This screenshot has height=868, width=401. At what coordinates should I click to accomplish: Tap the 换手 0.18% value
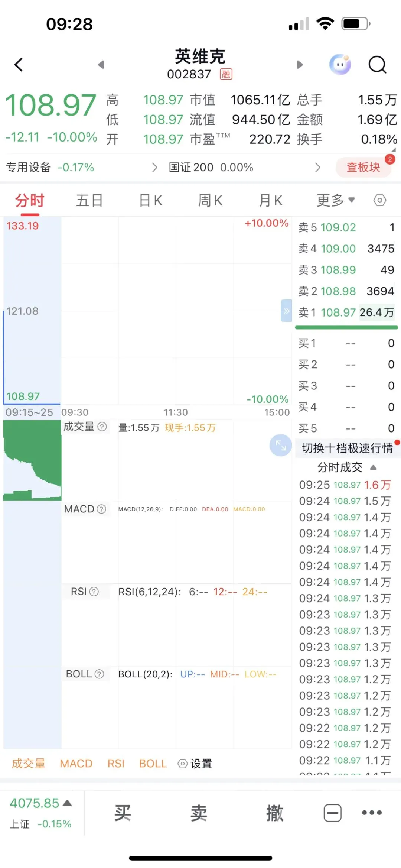(x=379, y=139)
